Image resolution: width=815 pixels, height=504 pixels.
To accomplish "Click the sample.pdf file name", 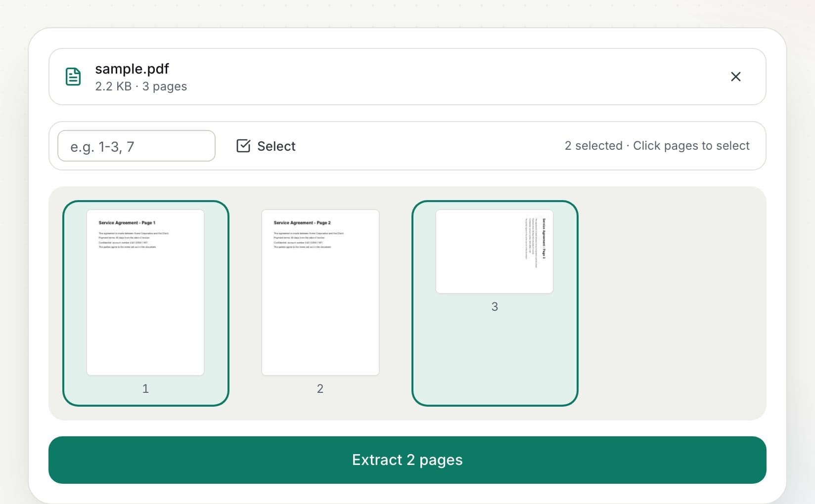I will pos(132,69).
